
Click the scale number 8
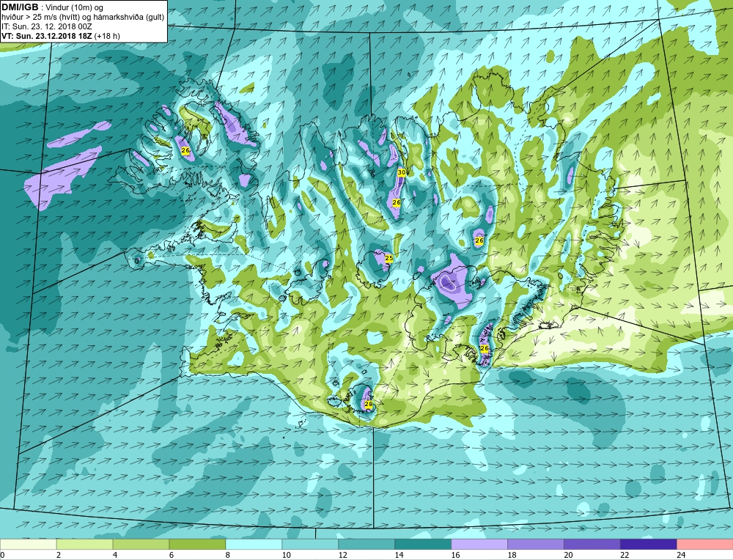tap(228, 555)
